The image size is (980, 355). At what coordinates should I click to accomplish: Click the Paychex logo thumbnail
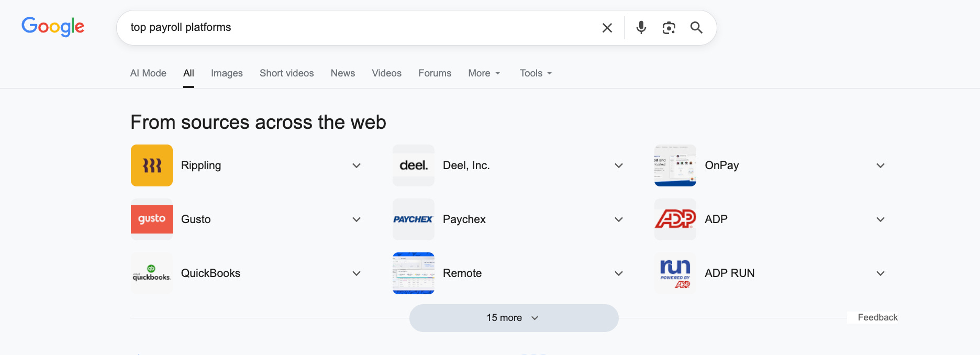point(414,219)
